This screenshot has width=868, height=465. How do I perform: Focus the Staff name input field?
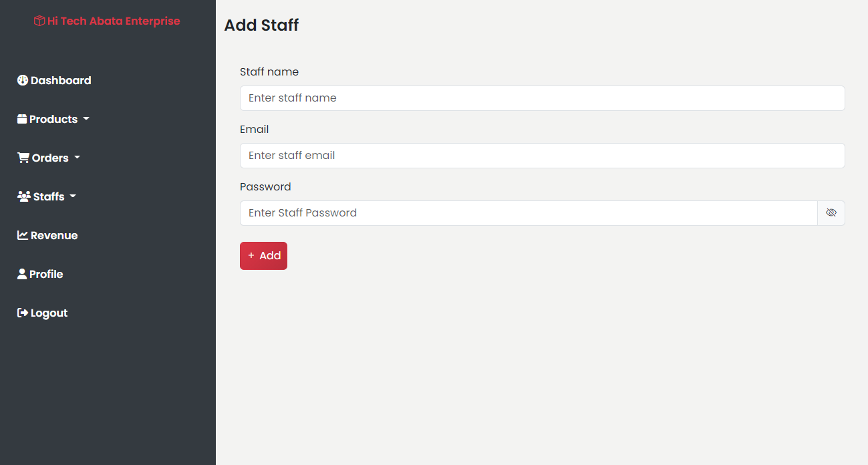pyautogui.click(x=542, y=98)
